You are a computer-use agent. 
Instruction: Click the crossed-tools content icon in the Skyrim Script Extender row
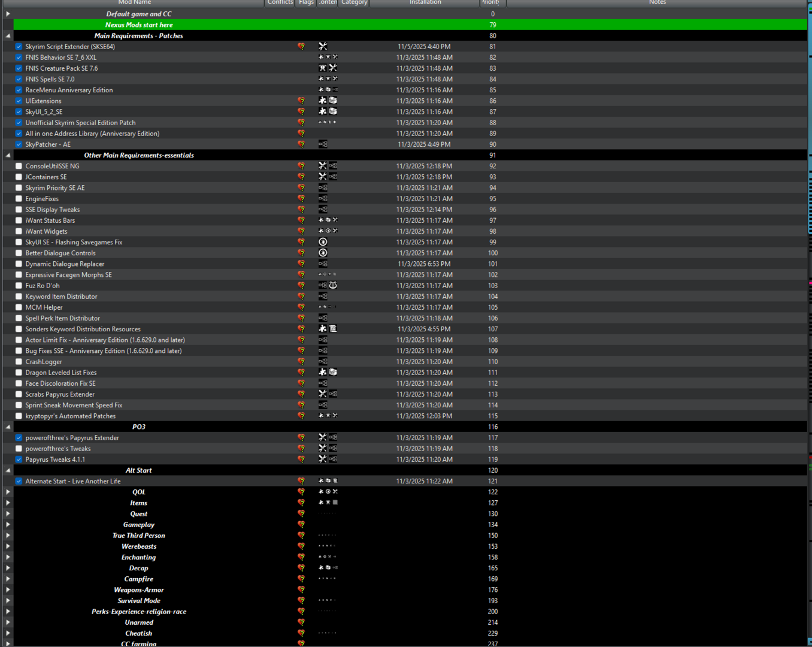point(323,47)
